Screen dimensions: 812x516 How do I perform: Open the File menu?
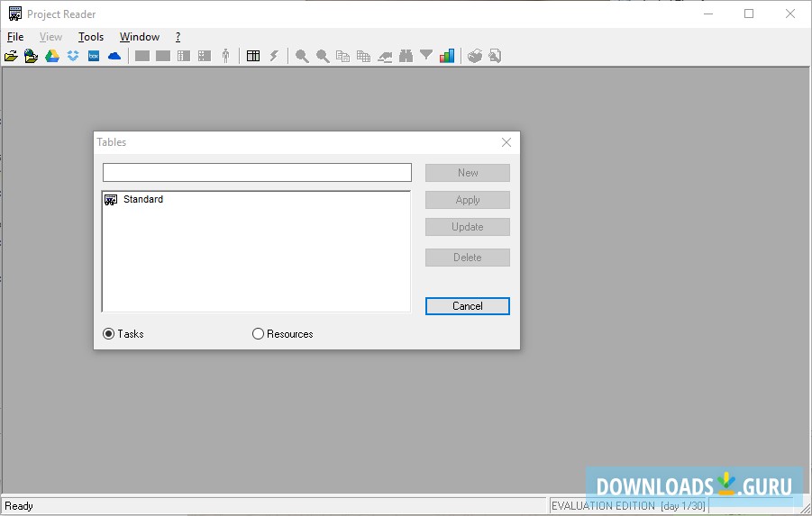point(15,37)
